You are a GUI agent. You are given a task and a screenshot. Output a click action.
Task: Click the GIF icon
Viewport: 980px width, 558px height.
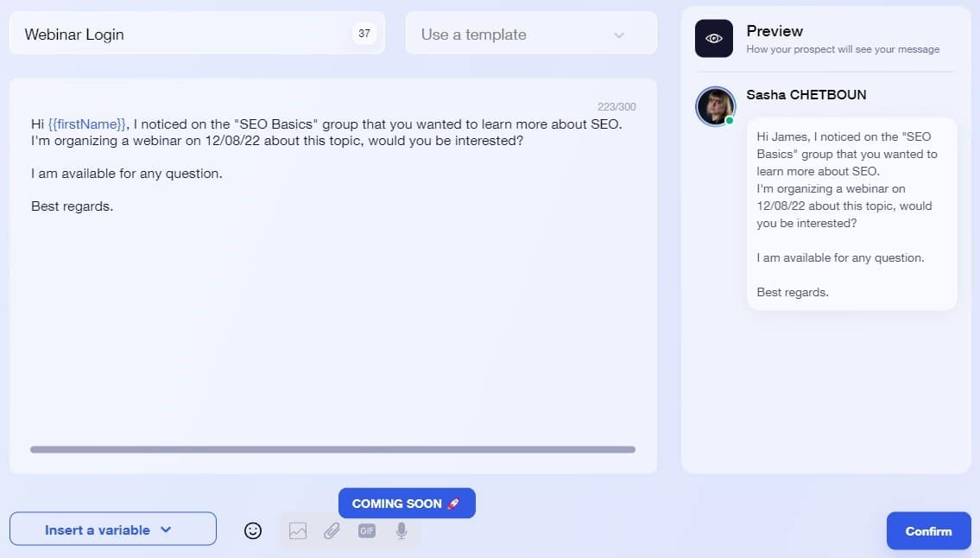click(367, 530)
